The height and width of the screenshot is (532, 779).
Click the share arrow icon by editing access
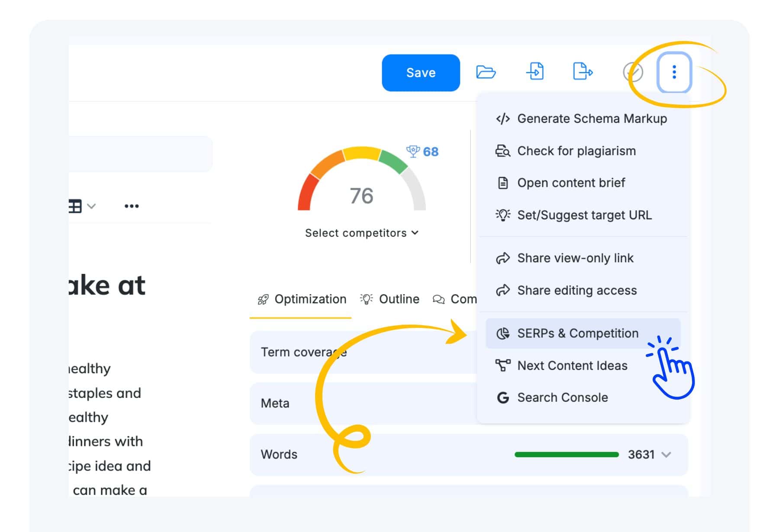click(502, 290)
